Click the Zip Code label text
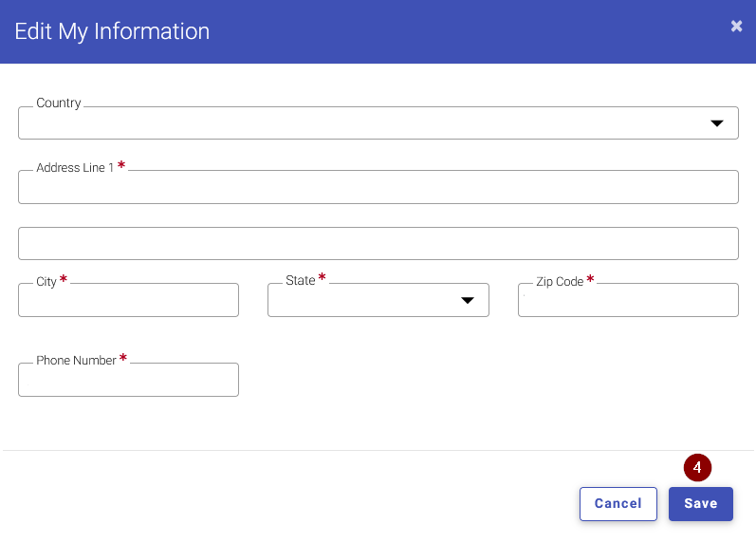The height and width of the screenshot is (543, 756). [x=560, y=281]
